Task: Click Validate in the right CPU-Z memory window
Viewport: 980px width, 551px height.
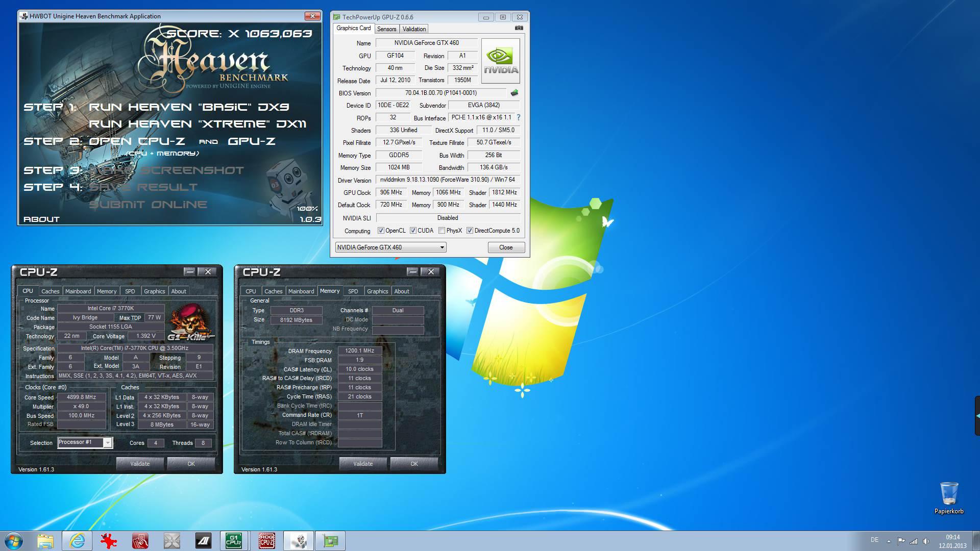Action: pos(363,464)
